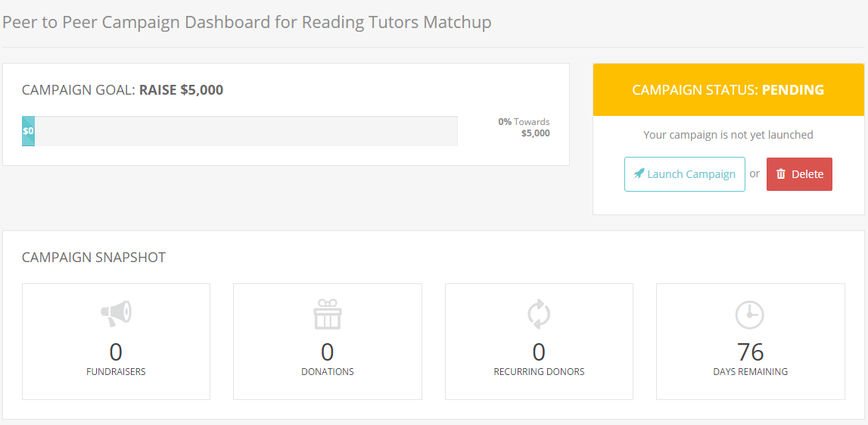
Task: Select the 76 Days Remaining count
Action: click(750, 352)
